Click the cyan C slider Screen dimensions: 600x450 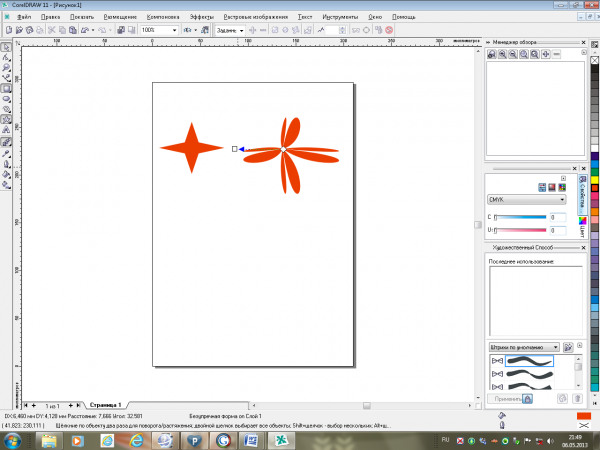(x=520, y=217)
